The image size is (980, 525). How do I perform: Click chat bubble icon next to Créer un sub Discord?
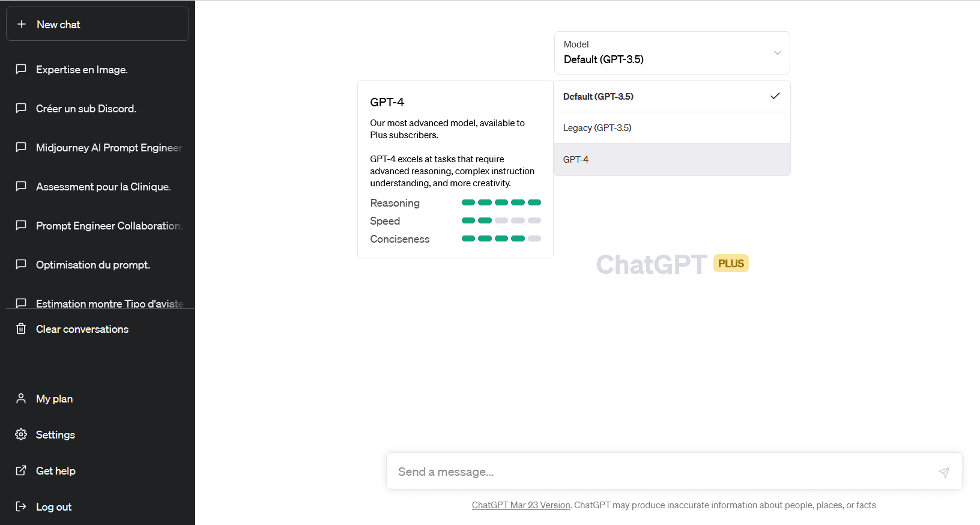pyautogui.click(x=21, y=108)
